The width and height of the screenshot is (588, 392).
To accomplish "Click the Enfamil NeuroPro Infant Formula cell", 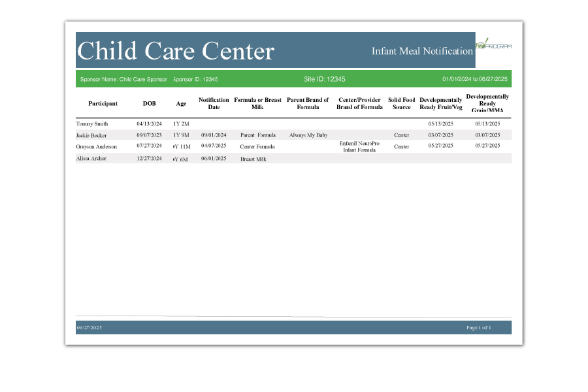I will (359, 146).
